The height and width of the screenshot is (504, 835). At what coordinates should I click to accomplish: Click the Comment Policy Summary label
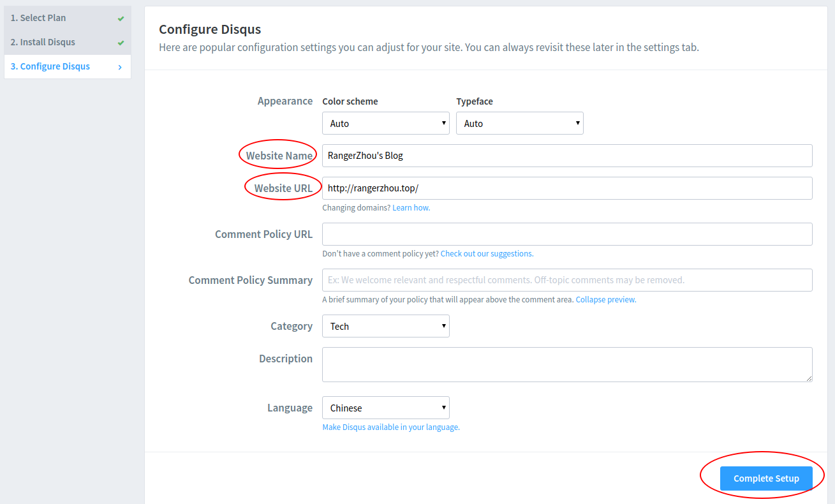click(251, 280)
